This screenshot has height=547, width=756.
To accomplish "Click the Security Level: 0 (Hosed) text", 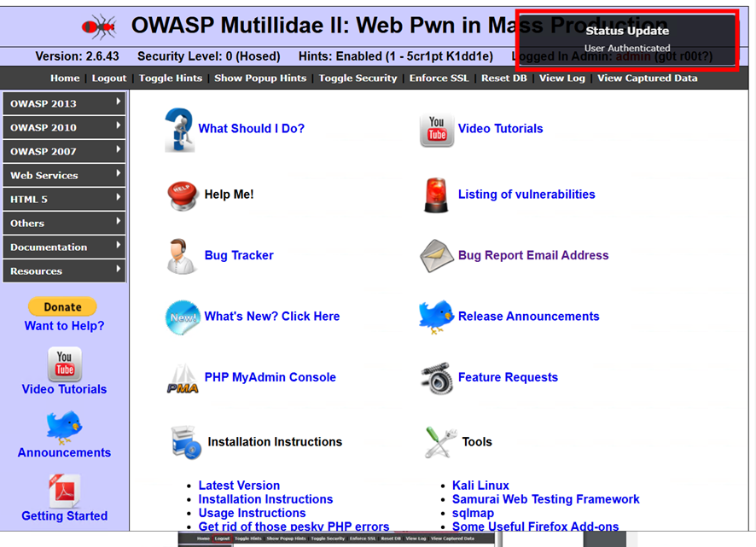I will [209, 56].
